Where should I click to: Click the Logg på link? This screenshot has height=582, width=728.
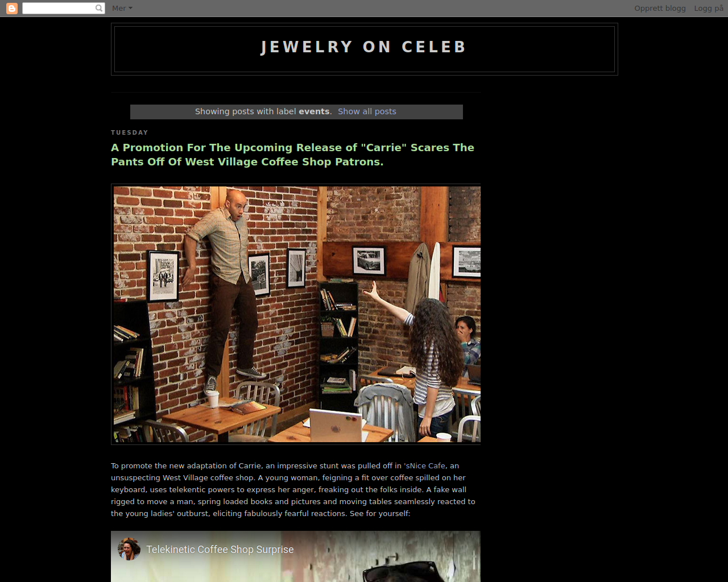(x=709, y=8)
